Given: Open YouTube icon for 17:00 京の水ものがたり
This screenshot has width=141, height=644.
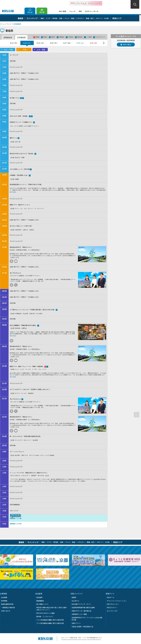Looking at the screenshot, I should (x=16, y=261).
